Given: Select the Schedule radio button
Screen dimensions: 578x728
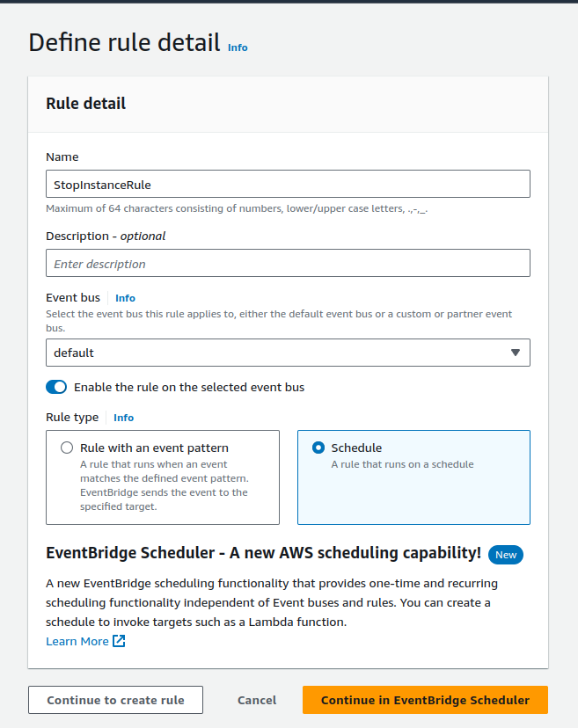Looking at the screenshot, I should point(318,448).
